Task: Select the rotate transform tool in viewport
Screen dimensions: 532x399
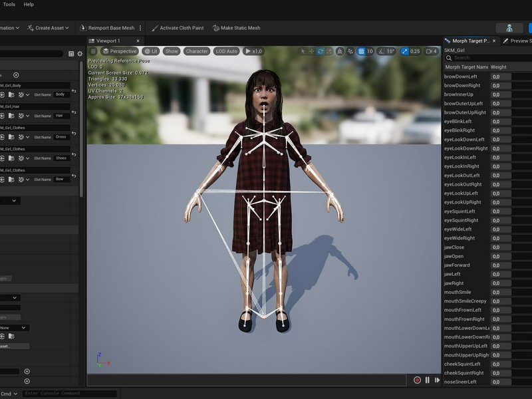Action: tap(321, 51)
